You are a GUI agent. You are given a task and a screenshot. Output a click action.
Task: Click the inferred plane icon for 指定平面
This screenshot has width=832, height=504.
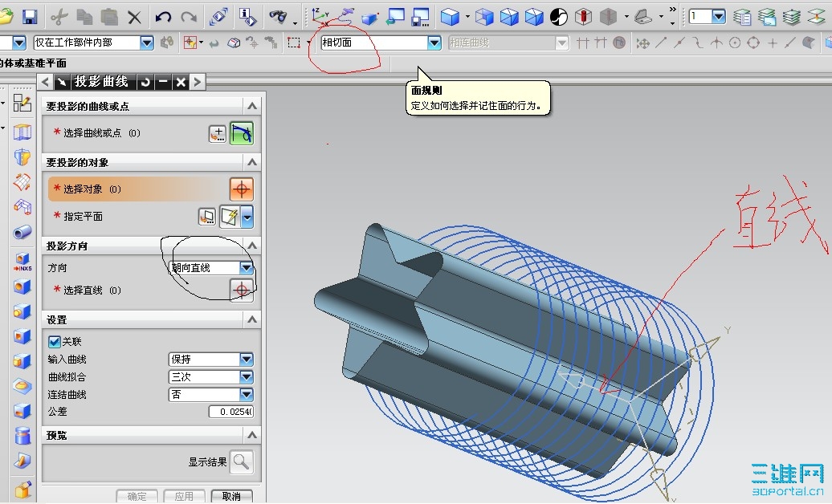[229, 217]
